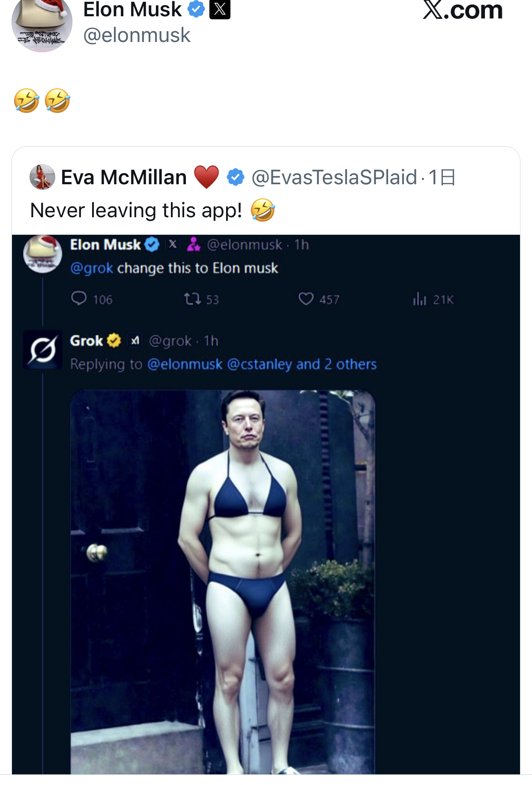Click the Grok logo avatar
Screen dimensions: 532x785
(x=42, y=350)
